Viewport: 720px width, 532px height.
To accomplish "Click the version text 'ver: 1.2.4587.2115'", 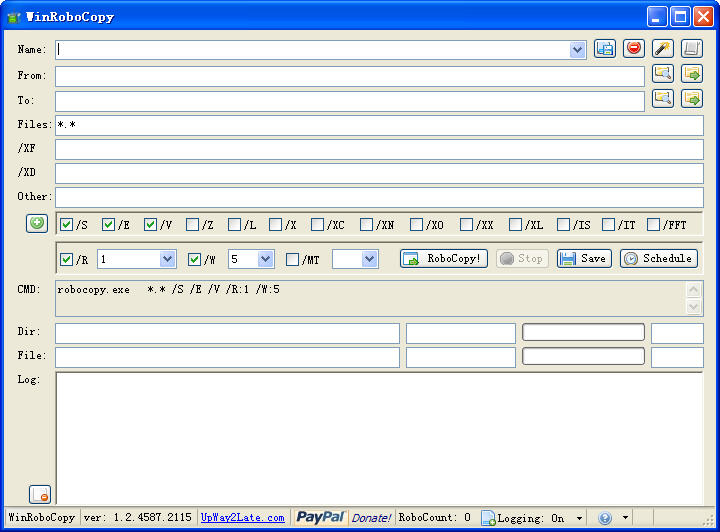I will pyautogui.click(x=138, y=518).
